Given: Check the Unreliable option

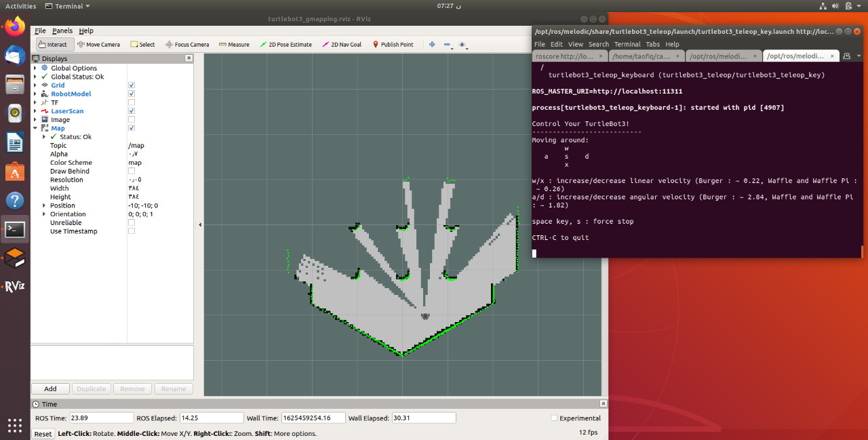Looking at the screenshot, I should coord(132,222).
